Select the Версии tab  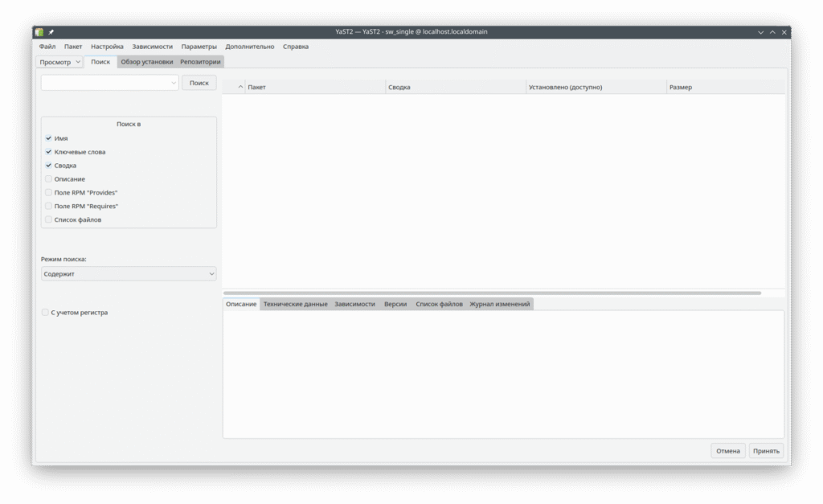[x=395, y=304]
